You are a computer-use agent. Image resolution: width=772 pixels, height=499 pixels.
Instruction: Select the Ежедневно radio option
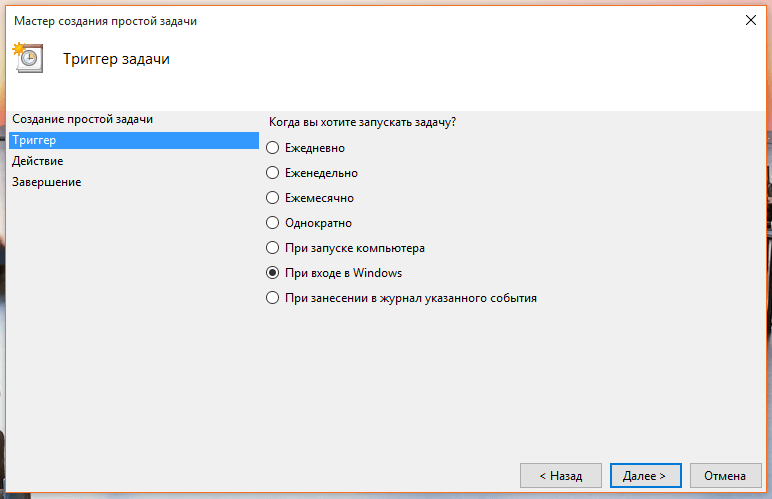[273, 148]
